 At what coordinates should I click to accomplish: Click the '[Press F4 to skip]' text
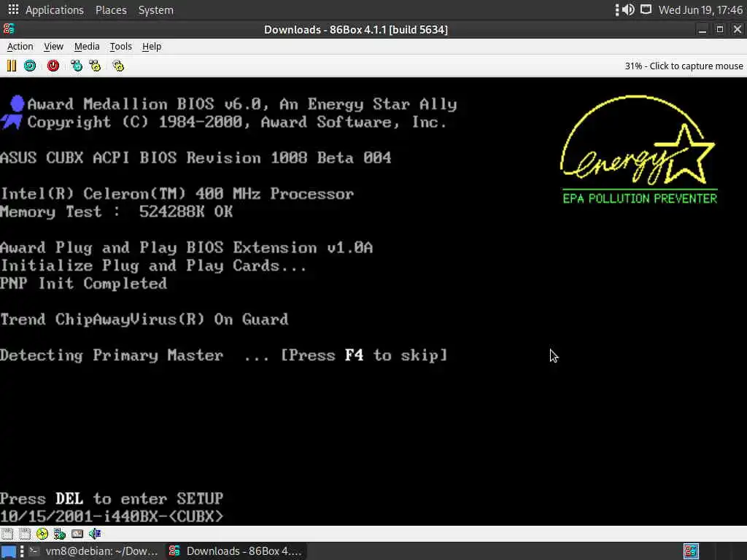pos(364,355)
